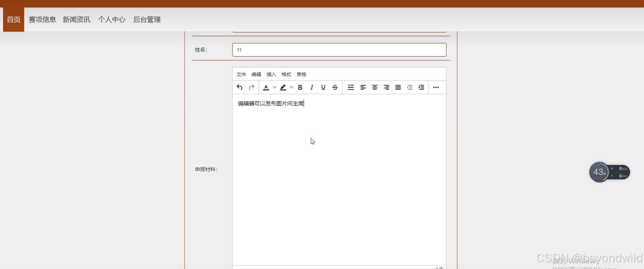Open the 格式 editor menu

(x=286, y=74)
